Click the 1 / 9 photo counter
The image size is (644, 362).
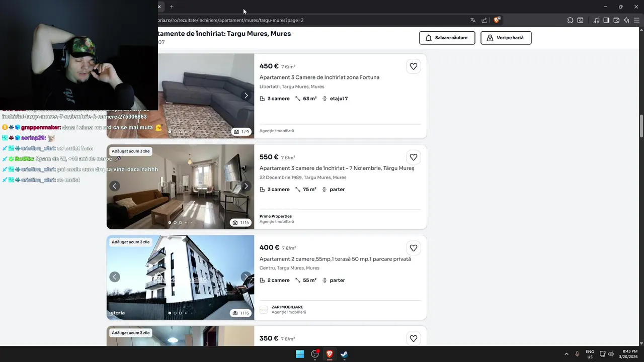[242, 132]
